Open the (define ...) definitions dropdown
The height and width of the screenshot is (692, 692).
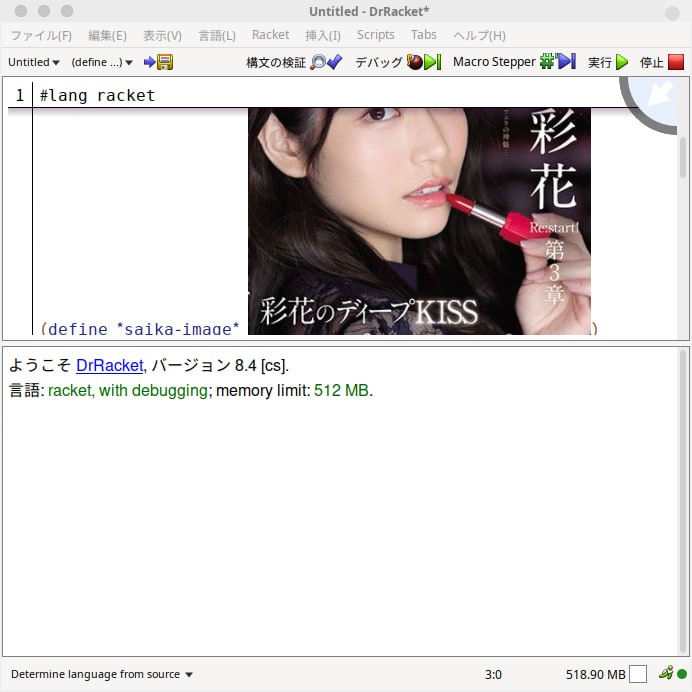click(x=102, y=62)
